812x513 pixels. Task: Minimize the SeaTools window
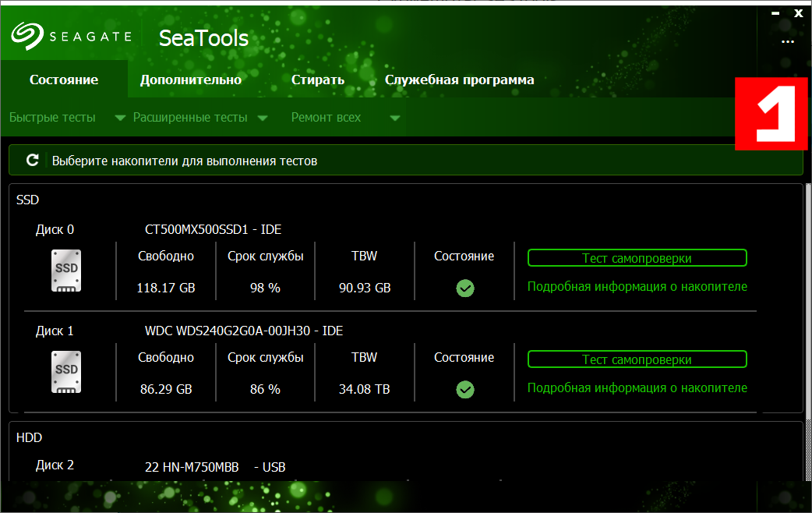(x=775, y=13)
